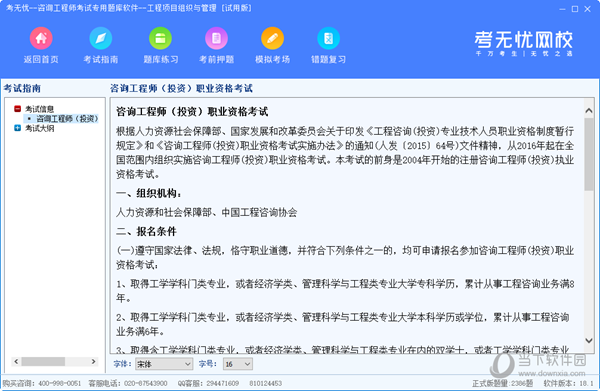Screen dimensions: 600x391
Task: Click the 正式版题量 status entry
Action: 502,383
